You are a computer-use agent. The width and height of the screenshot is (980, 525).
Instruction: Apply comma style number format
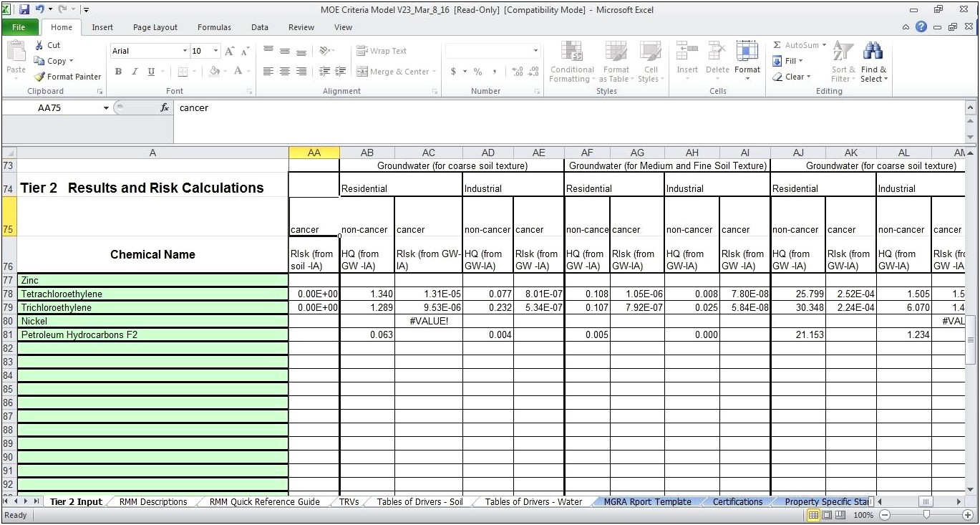click(495, 72)
